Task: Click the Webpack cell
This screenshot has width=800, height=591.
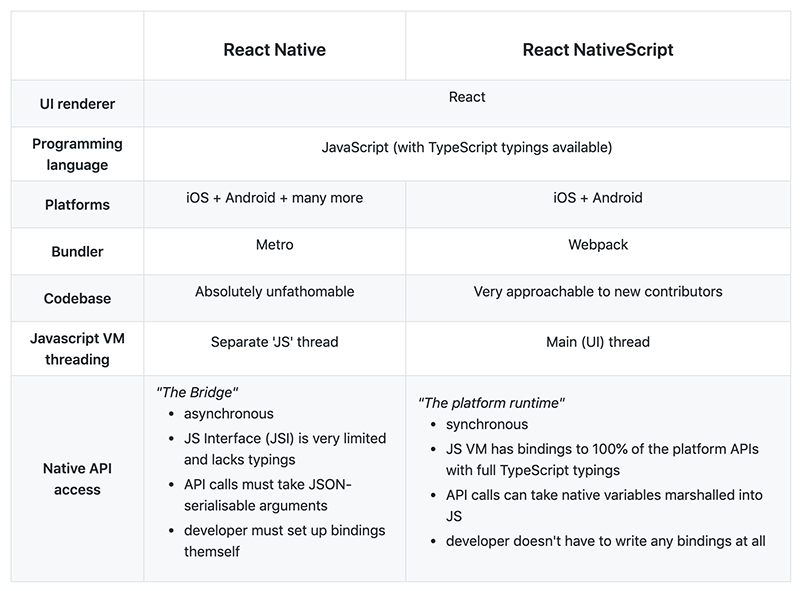Action: [596, 245]
